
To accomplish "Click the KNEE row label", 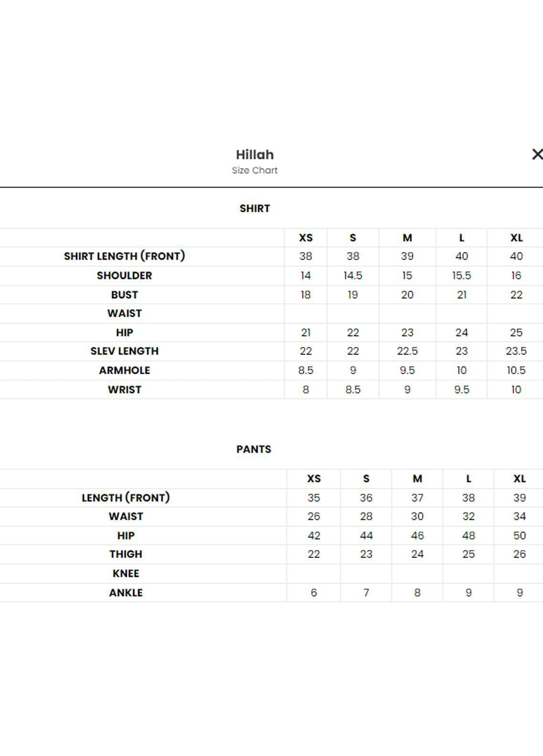I will (x=126, y=573).
